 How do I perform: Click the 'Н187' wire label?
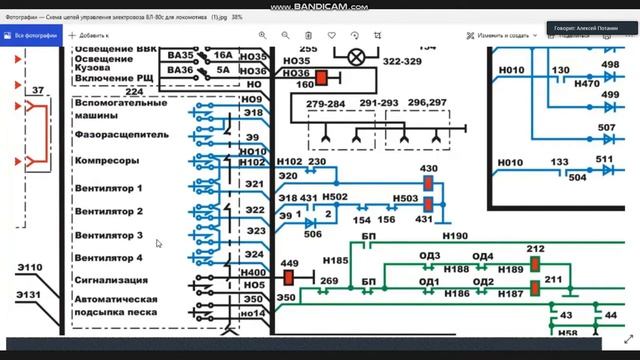(511, 293)
